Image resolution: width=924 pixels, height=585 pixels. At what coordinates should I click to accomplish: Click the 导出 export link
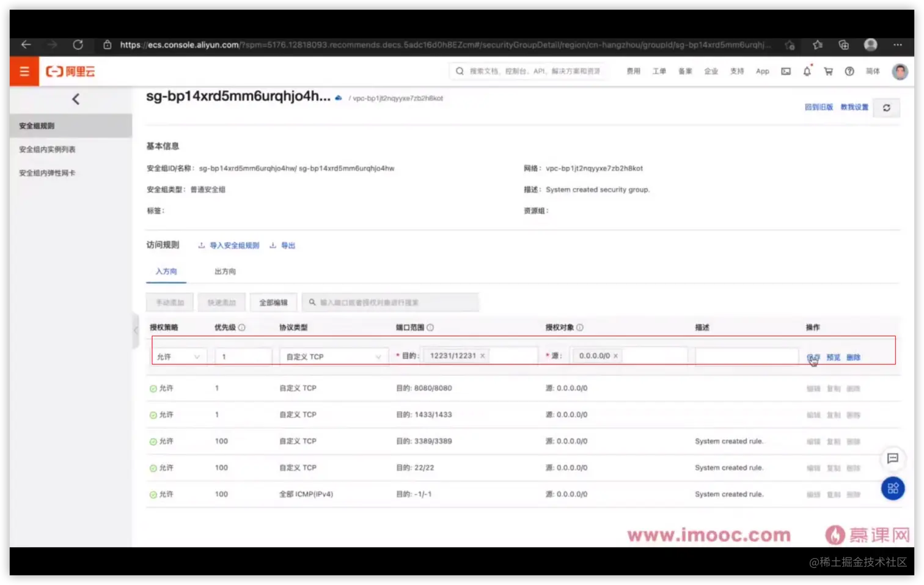click(x=282, y=246)
